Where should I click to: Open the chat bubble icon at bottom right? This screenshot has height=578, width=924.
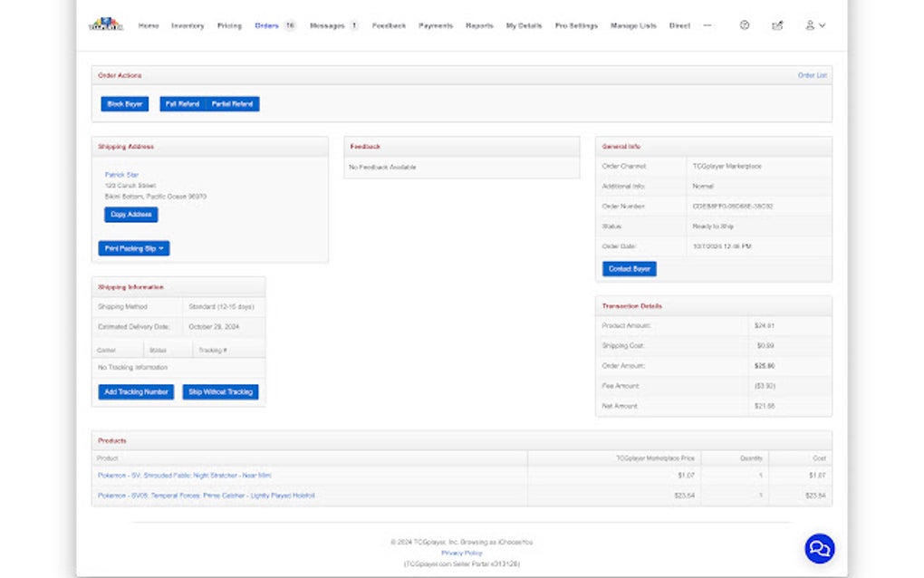coord(818,548)
